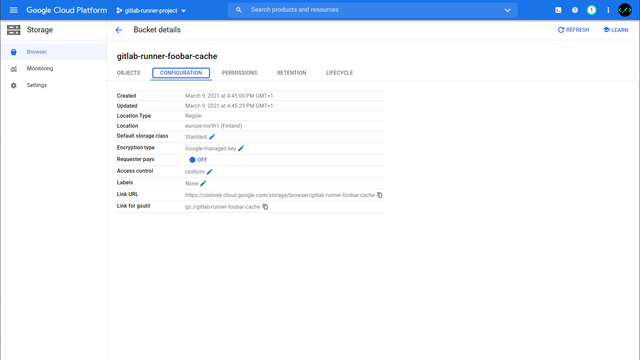Click the europe-north1 (Finland) location value

click(x=213, y=126)
